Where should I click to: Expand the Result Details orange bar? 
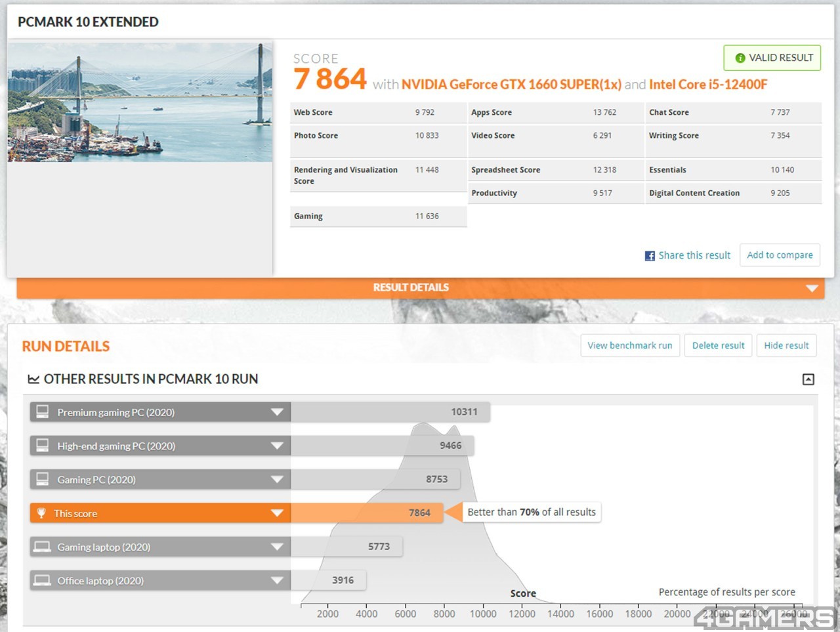[421, 288]
